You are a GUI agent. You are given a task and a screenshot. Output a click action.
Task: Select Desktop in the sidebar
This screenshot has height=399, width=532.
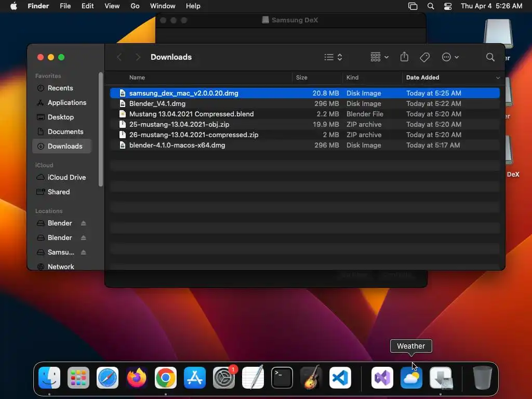pos(62,117)
